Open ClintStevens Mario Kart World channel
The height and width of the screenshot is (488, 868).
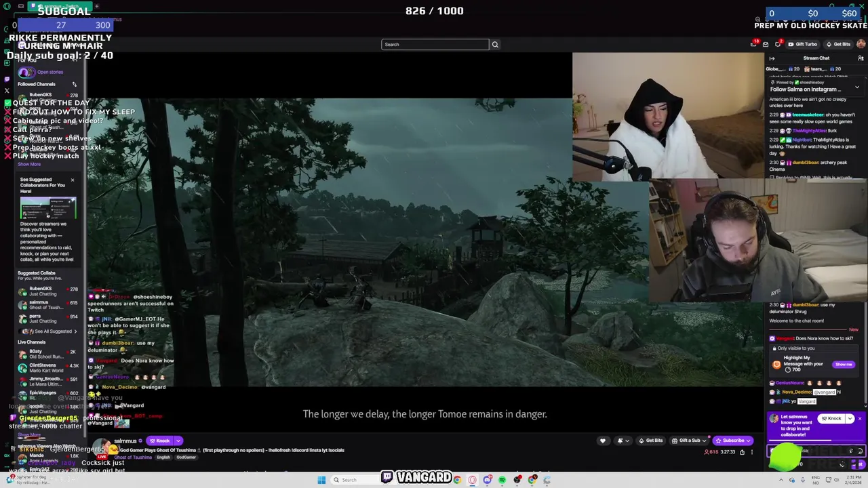[x=47, y=368]
